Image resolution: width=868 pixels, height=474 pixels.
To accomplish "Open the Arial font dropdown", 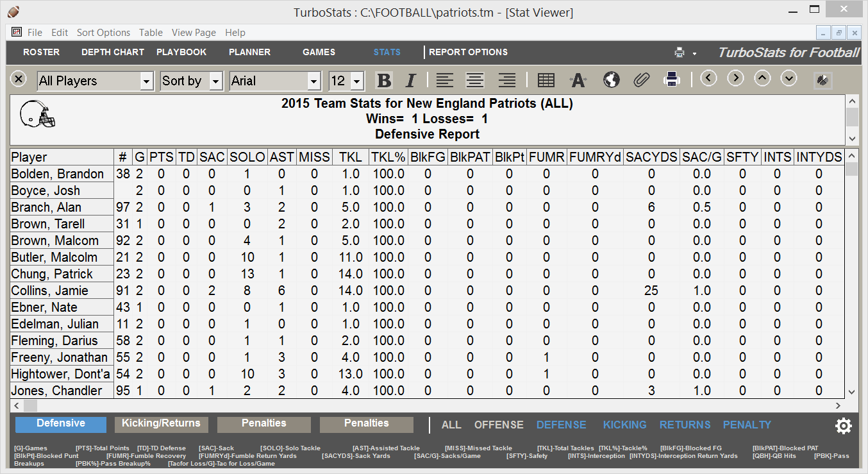I will pos(313,81).
